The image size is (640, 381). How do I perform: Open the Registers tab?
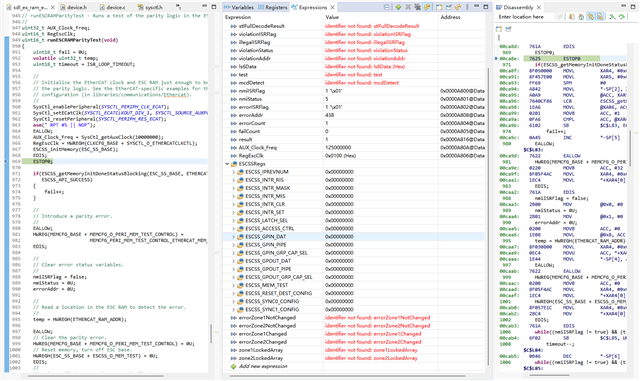pos(273,7)
